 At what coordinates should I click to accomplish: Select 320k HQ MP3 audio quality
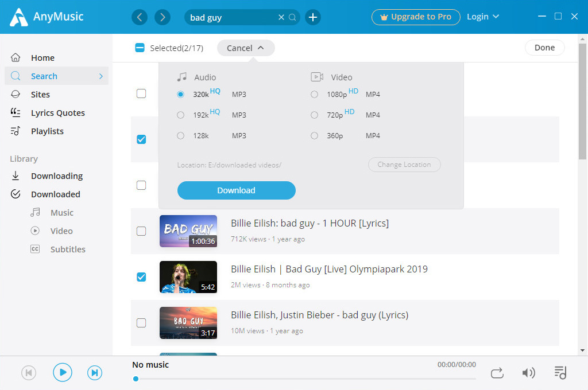181,95
